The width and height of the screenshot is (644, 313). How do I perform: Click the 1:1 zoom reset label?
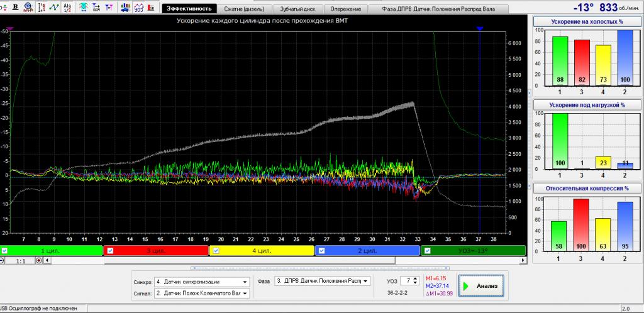coord(19,260)
